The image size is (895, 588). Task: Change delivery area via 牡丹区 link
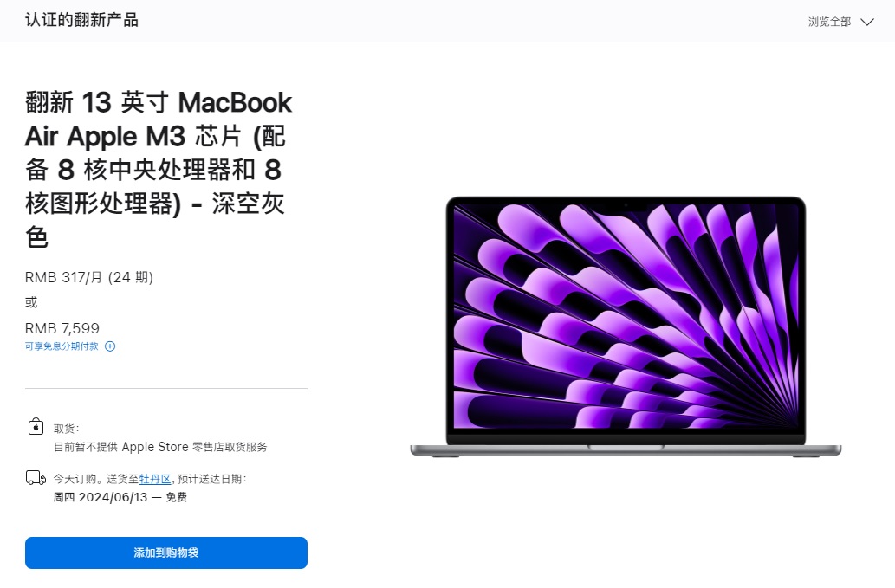click(155, 479)
